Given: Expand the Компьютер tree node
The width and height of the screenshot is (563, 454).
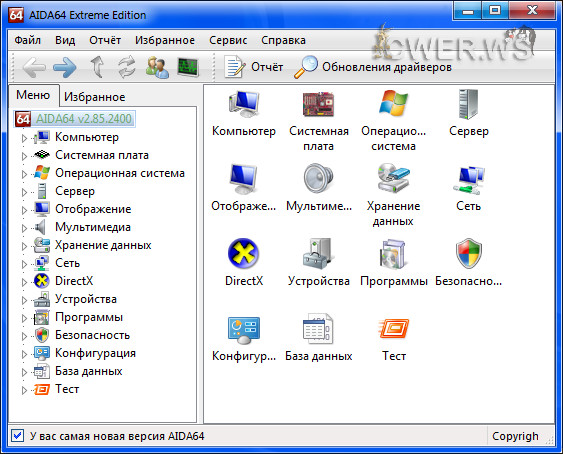Looking at the screenshot, I should 24,138.
